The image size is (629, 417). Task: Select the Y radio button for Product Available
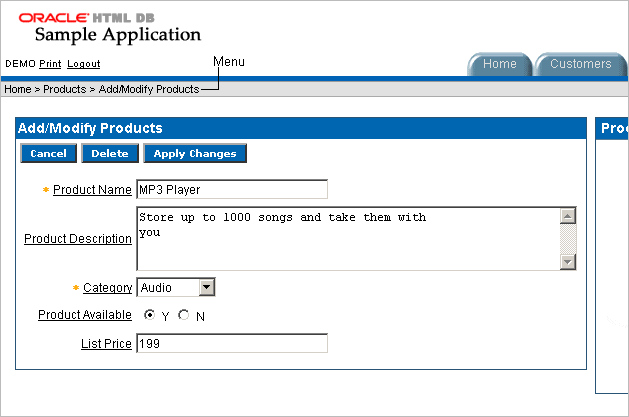[x=150, y=315]
